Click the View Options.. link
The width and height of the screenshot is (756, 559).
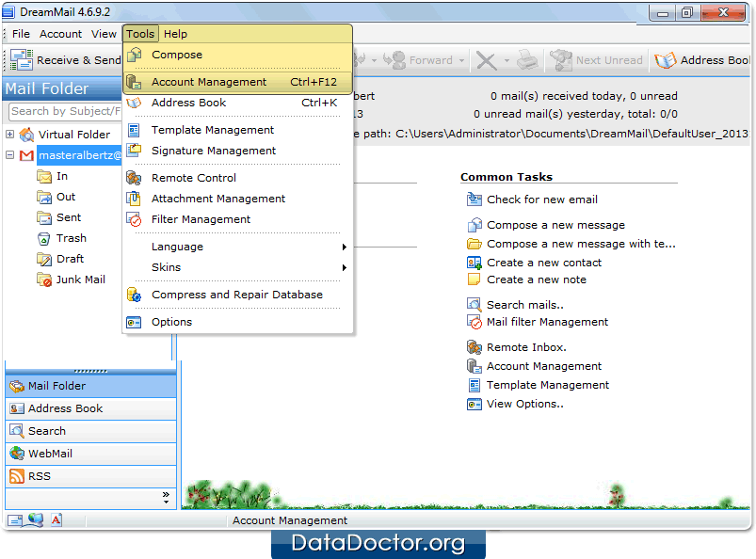[525, 404]
